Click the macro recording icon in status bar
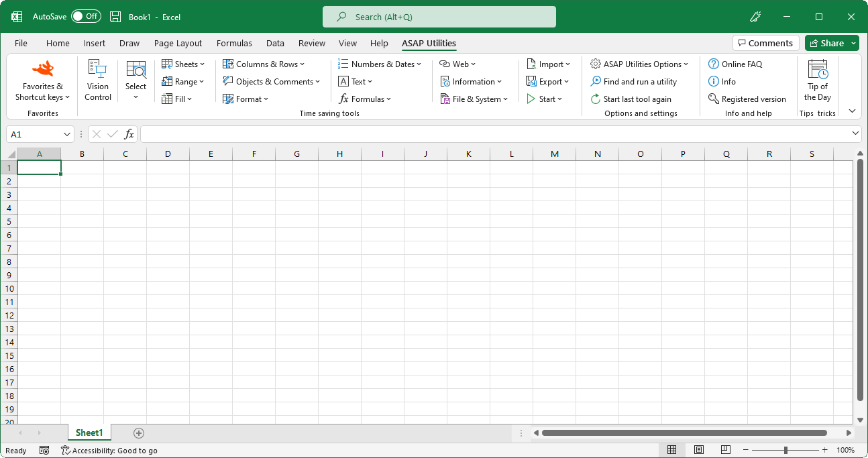The height and width of the screenshot is (458, 868). [44, 450]
